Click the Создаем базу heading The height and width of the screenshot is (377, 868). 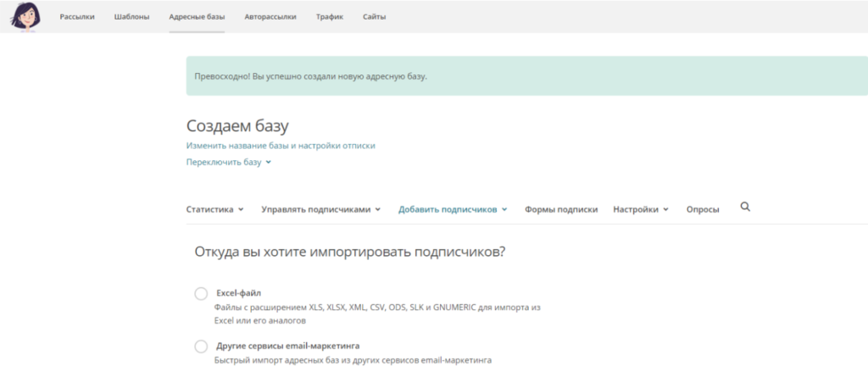237,126
